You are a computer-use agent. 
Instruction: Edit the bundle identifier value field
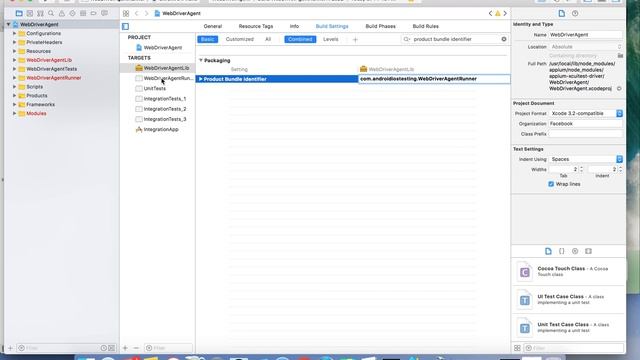(434, 79)
